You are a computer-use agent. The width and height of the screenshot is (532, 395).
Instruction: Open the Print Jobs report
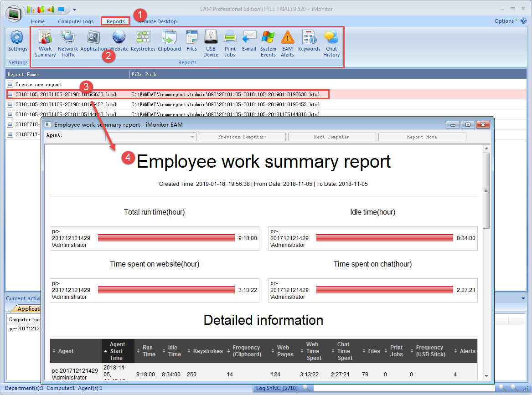230,44
